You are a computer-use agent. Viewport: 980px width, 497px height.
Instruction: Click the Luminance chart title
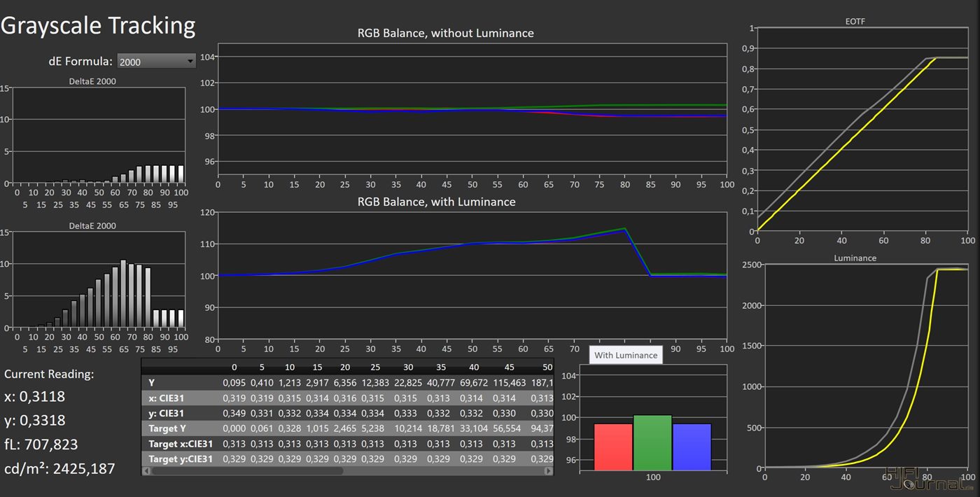(x=855, y=258)
